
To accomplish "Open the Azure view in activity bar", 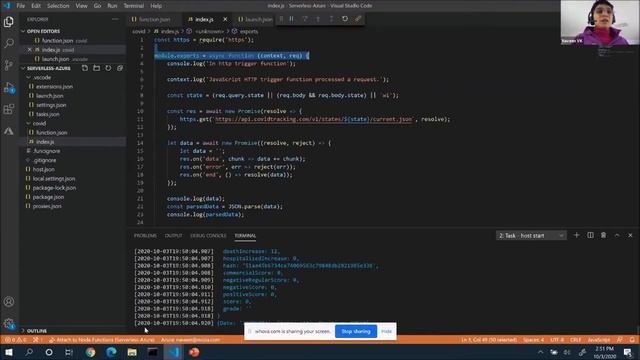I will [x=9, y=131].
